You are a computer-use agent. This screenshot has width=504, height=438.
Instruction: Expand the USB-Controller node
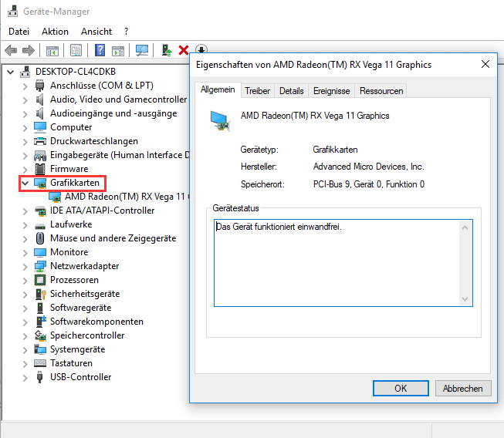click(x=25, y=377)
